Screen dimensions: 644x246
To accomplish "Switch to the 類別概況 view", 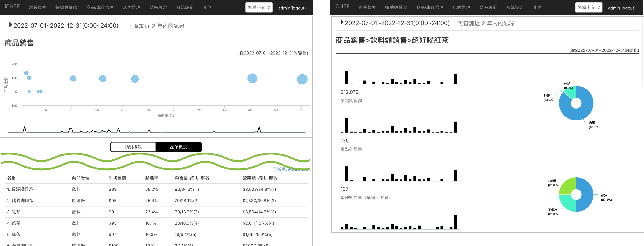I will [x=133, y=147].
